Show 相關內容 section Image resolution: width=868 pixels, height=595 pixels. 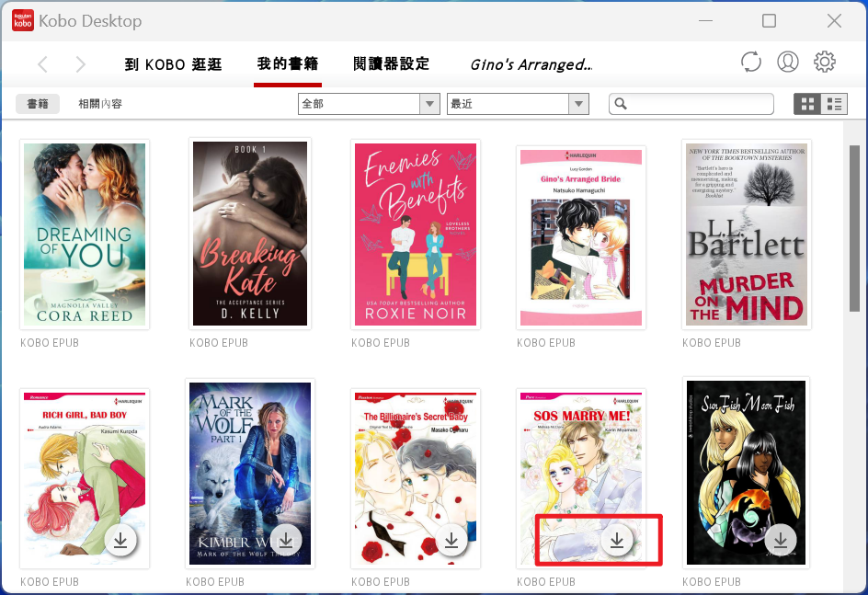100,104
